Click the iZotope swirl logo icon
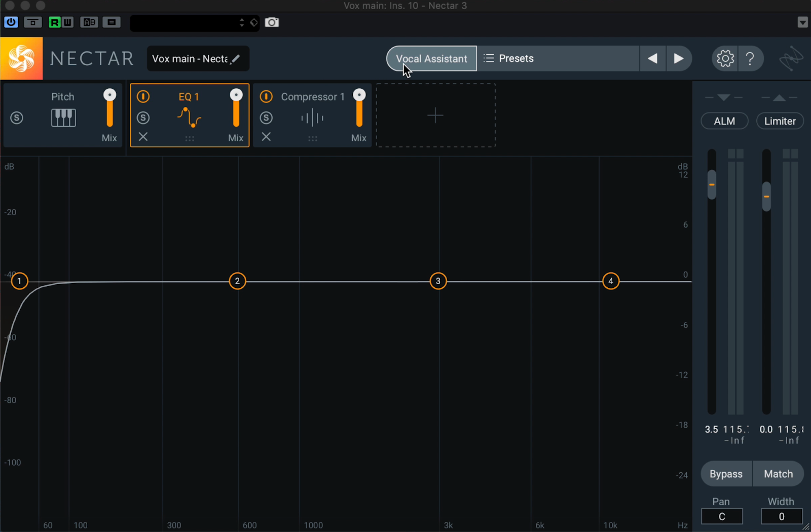 (791, 59)
